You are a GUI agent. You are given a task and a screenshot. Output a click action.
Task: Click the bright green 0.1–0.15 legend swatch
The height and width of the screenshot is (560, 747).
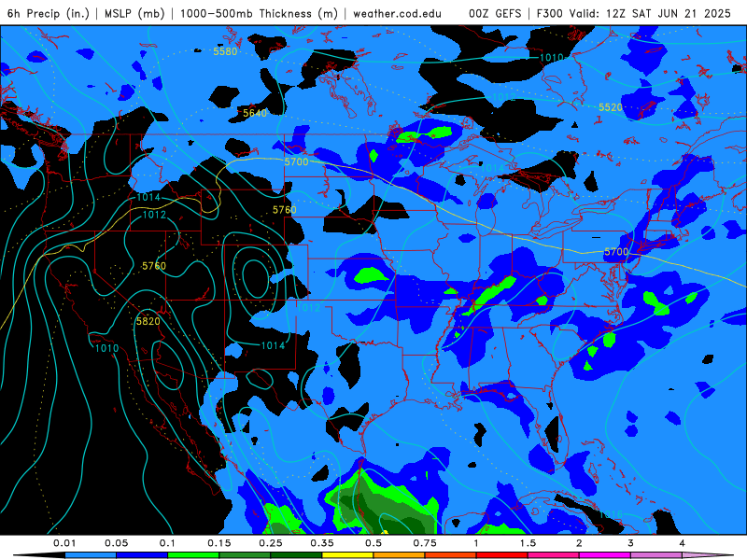point(193,555)
